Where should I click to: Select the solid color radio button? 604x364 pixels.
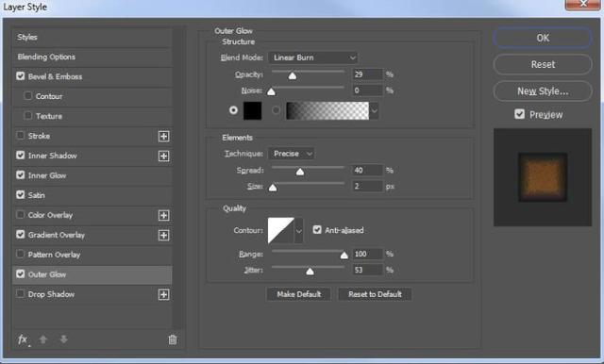(x=233, y=110)
